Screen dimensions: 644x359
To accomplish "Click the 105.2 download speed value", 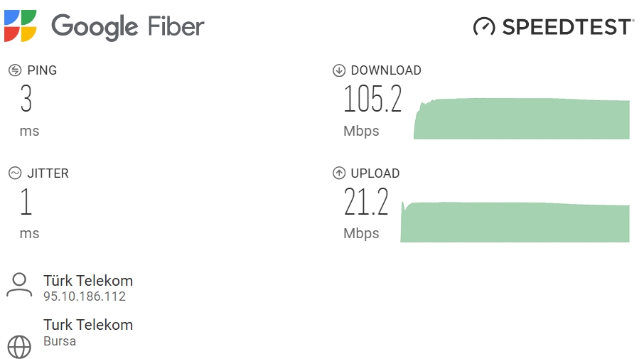I will point(372,99).
